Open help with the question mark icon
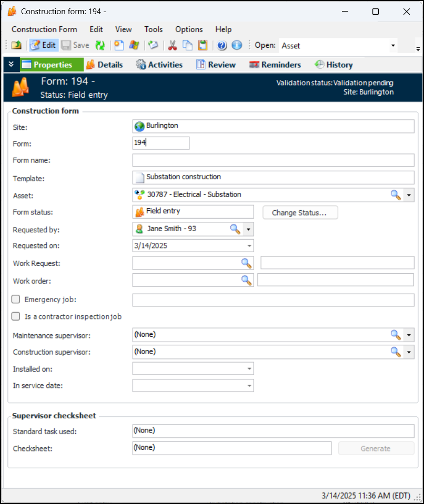Viewport: 424px width, 504px height. coord(221,45)
